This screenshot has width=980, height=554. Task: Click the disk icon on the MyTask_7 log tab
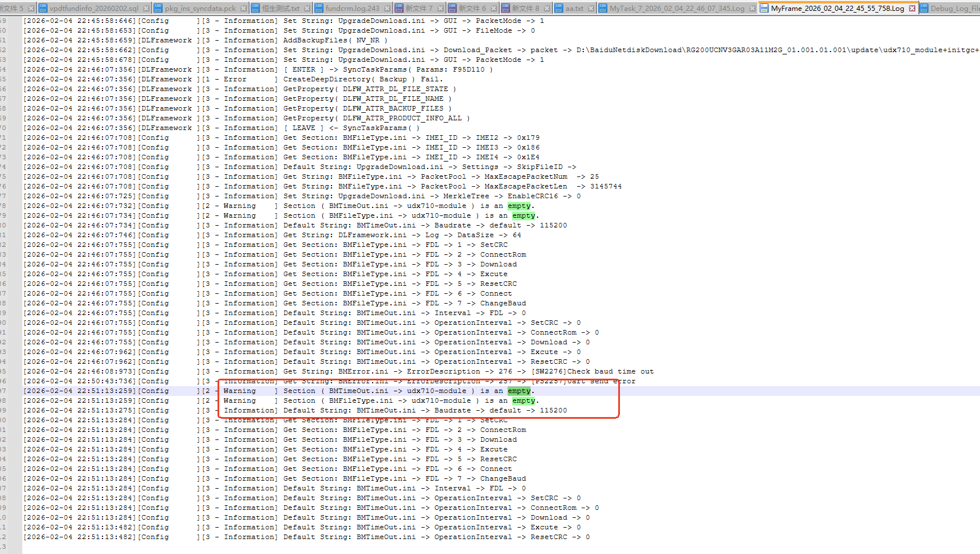pos(603,8)
